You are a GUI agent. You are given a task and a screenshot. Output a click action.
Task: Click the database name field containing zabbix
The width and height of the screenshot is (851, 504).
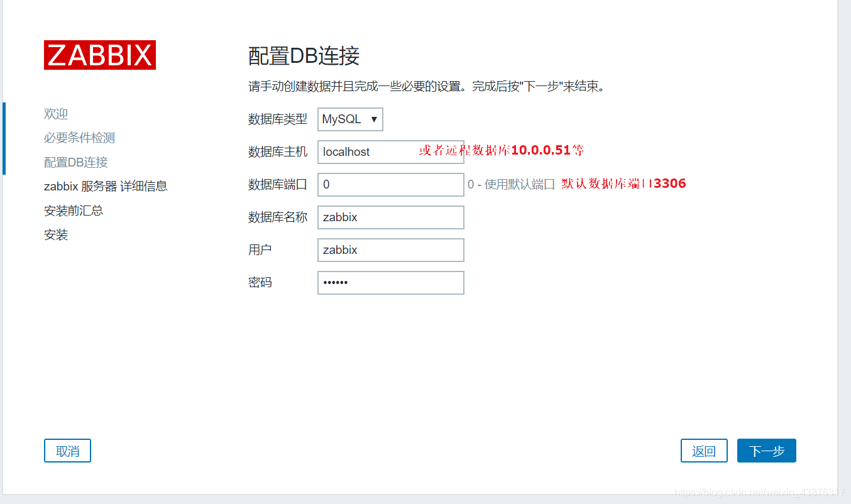(391, 217)
